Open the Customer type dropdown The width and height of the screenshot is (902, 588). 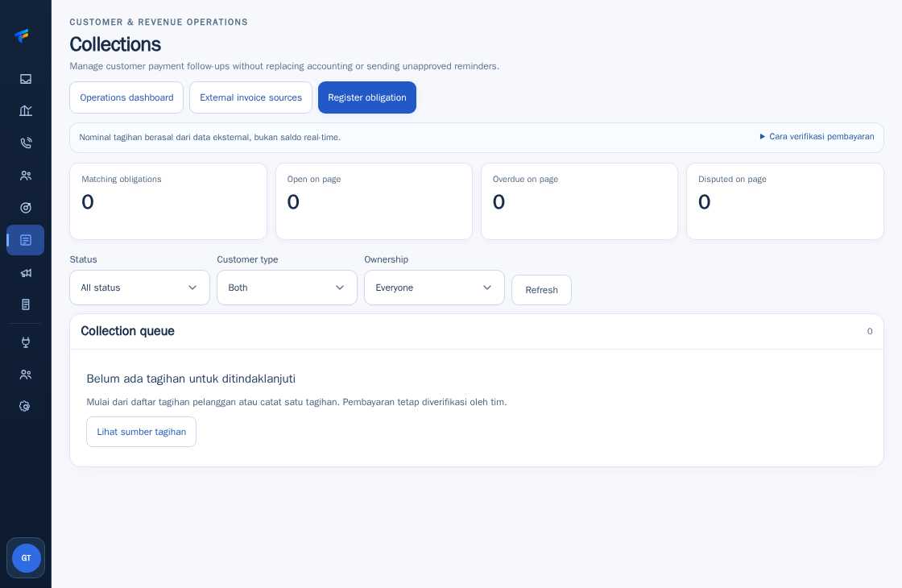click(x=287, y=288)
